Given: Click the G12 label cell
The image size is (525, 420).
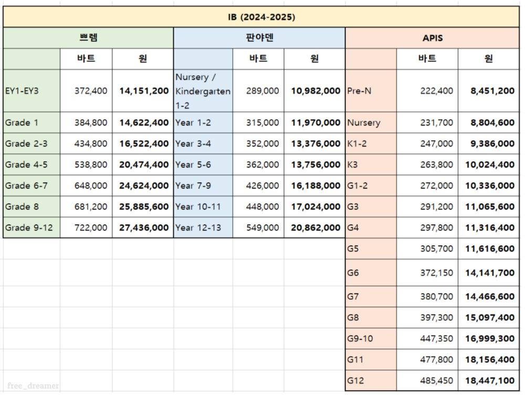Looking at the screenshot, I should click(x=371, y=381).
